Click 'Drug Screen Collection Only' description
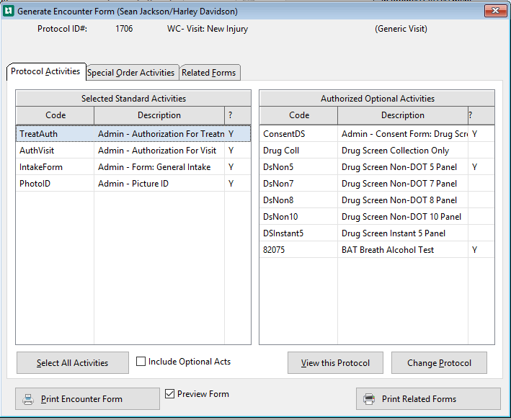The height and width of the screenshot is (420, 511). (x=395, y=151)
